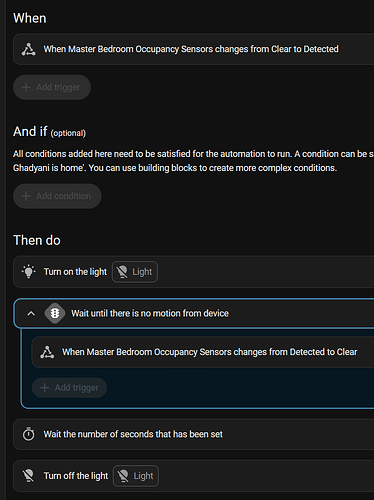Open the 'Detected to Clear' occupancy trigger row
The width and height of the screenshot is (374, 500).
203,352
